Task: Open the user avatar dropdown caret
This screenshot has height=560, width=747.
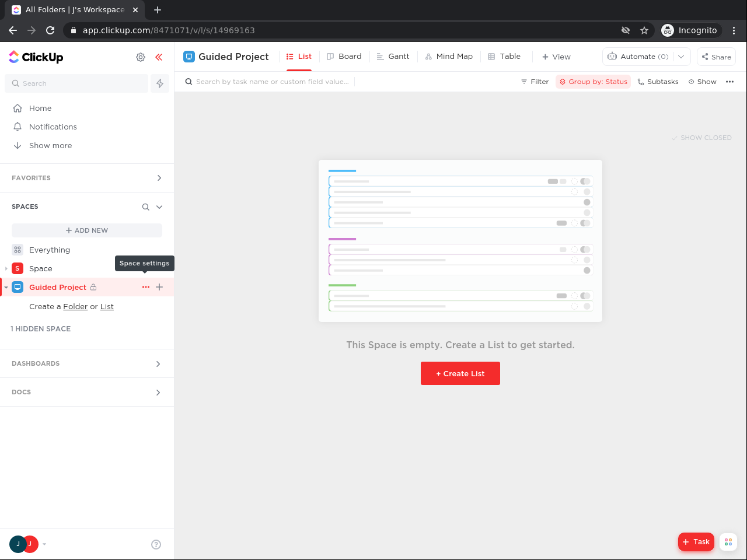Action: pos(44,544)
